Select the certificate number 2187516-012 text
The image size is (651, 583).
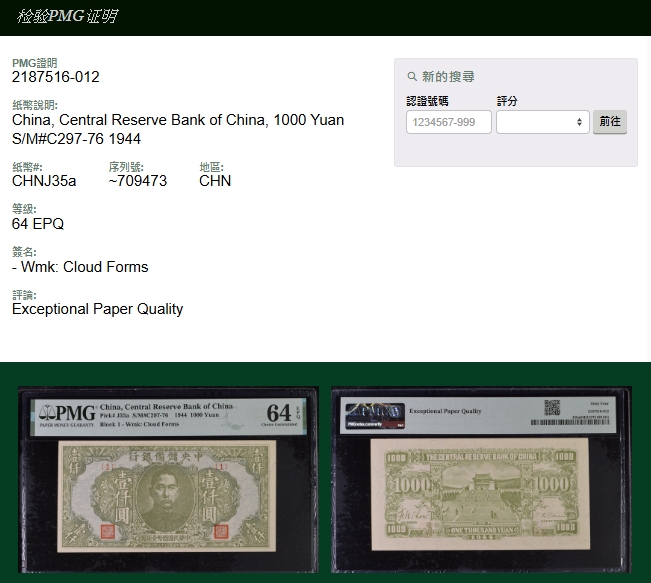(56, 77)
